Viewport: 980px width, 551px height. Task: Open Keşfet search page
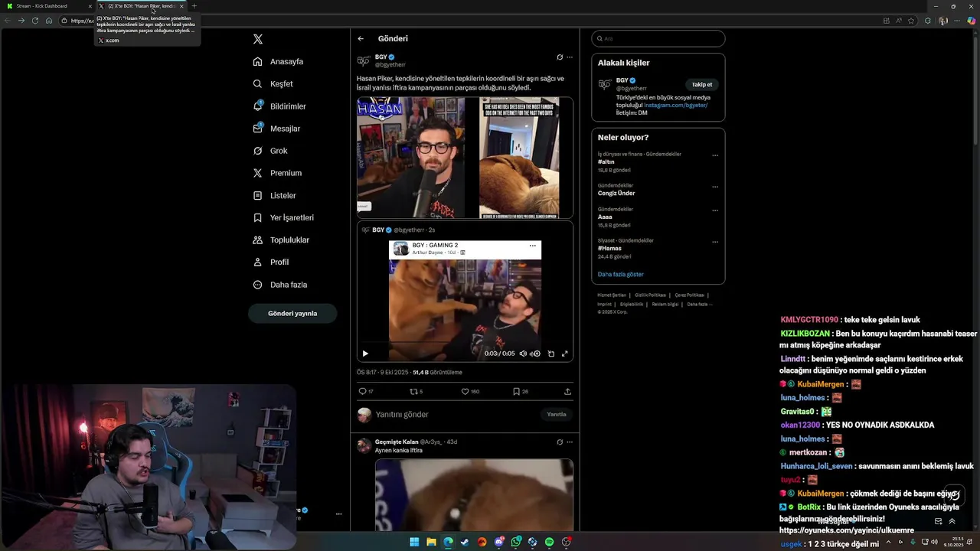click(273, 83)
